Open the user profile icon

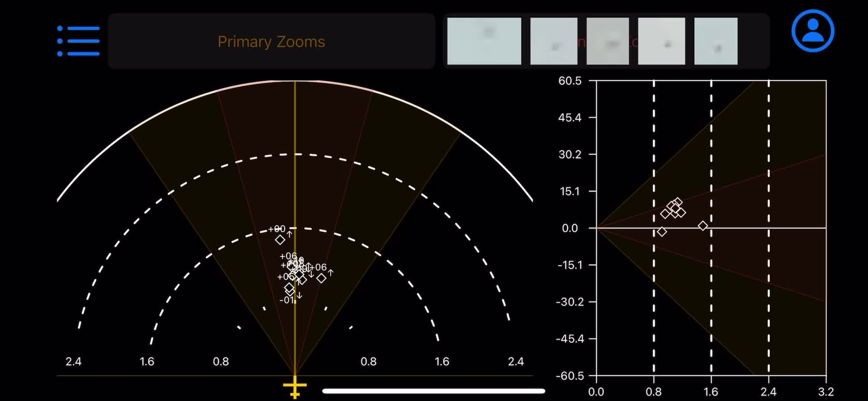click(813, 31)
